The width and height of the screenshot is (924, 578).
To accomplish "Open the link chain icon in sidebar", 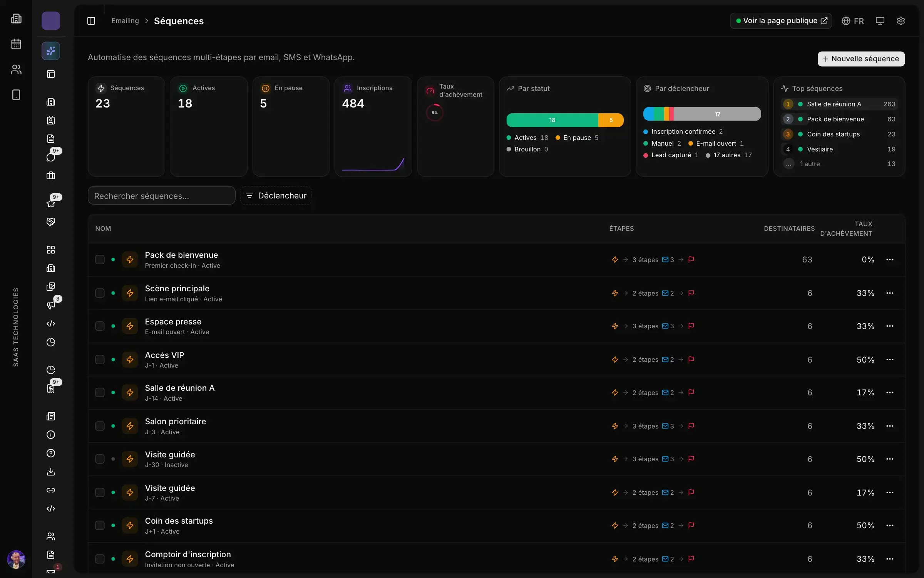I will point(51,490).
